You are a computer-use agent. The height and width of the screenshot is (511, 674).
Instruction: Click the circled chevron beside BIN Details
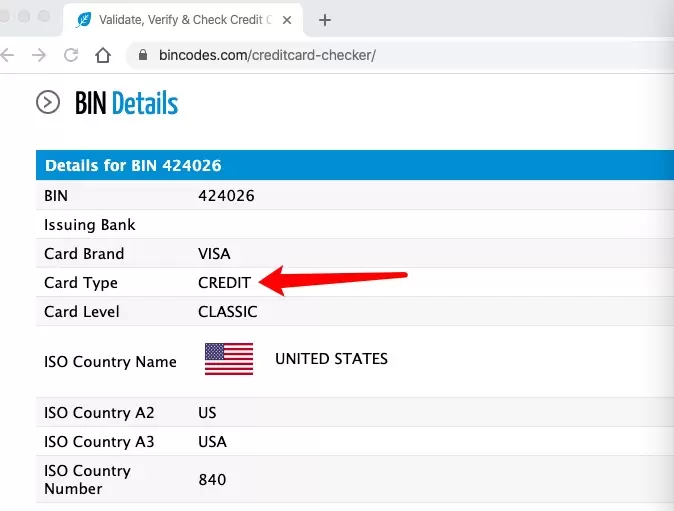(x=47, y=102)
